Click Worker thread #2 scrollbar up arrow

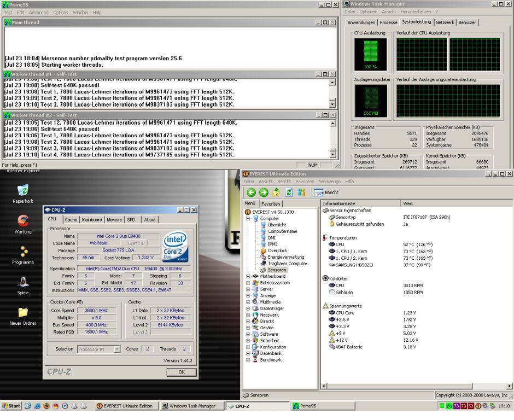[332, 123]
